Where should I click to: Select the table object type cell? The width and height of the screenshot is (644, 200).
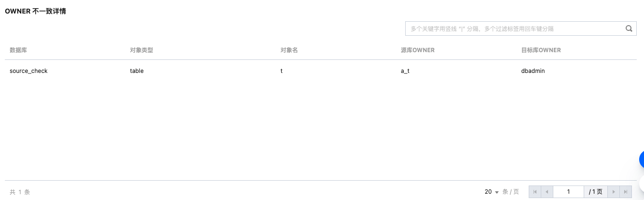click(137, 71)
